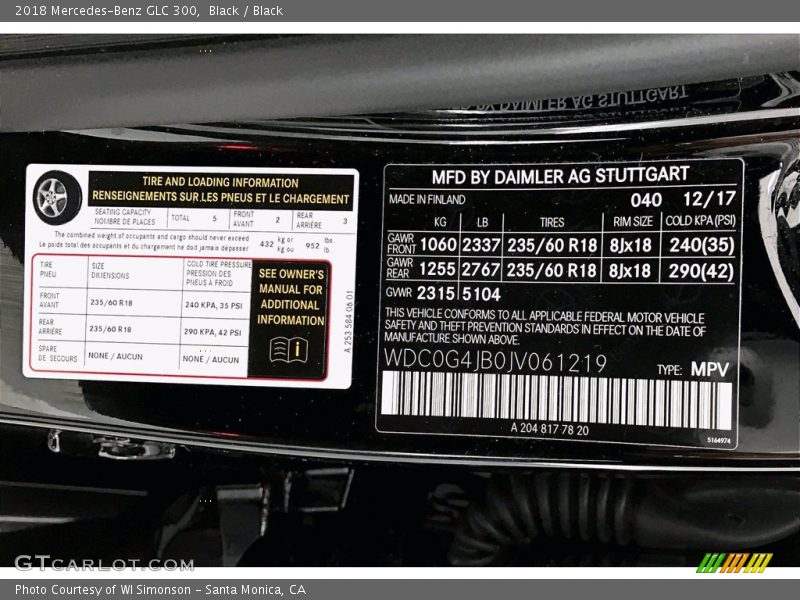The image size is (800, 600).
Task: Click rear tire '235/60 R18' on black label
Action: pos(551,270)
